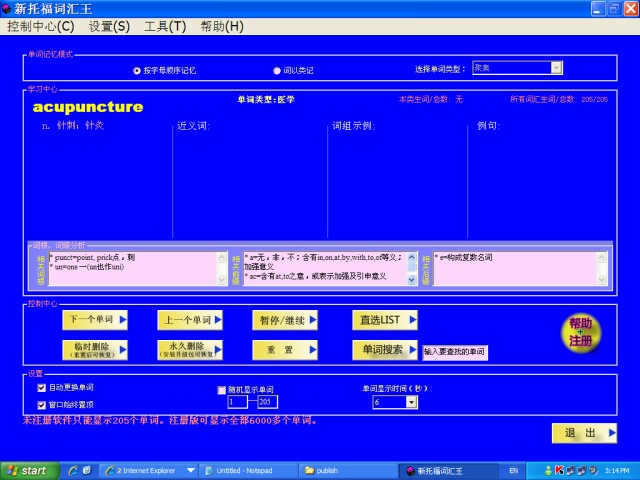Click 永久删除 button
640x480 pixels.
tap(190, 350)
